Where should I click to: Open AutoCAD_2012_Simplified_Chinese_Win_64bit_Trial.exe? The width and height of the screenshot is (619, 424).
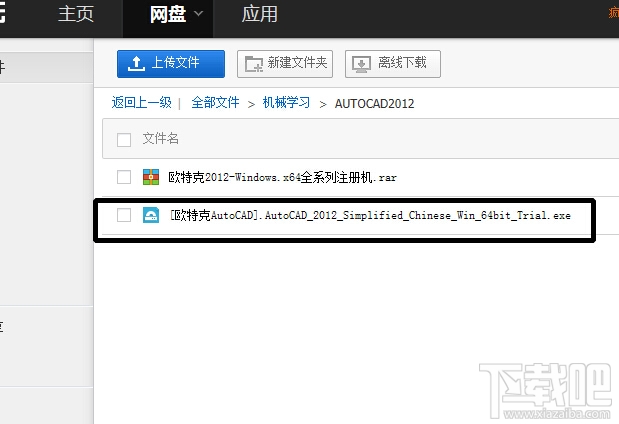tap(370, 216)
